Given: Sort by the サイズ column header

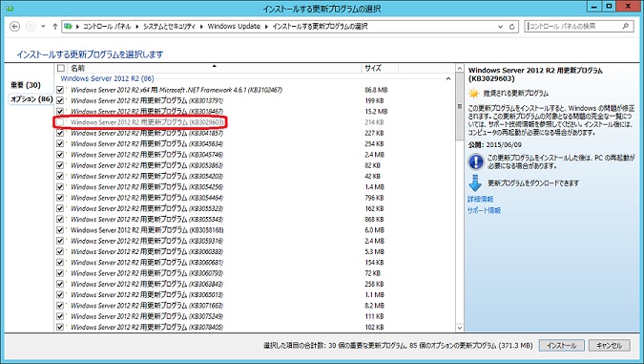Looking at the screenshot, I should click(380, 68).
